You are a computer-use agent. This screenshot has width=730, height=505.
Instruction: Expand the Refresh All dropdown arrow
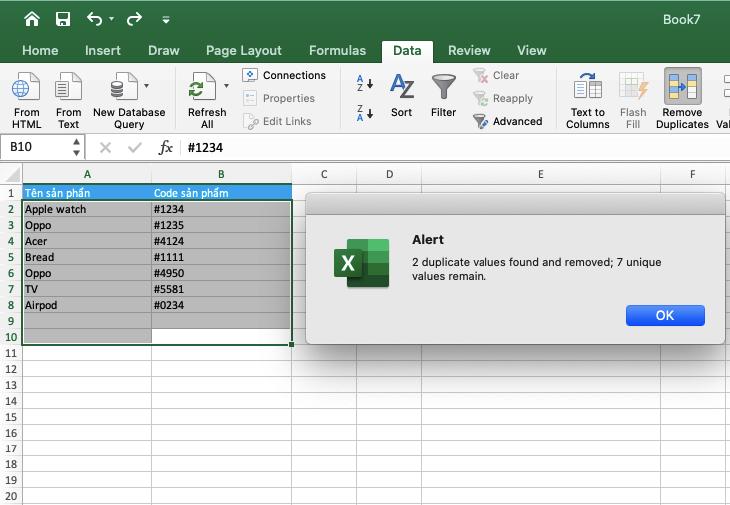point(226,86)
